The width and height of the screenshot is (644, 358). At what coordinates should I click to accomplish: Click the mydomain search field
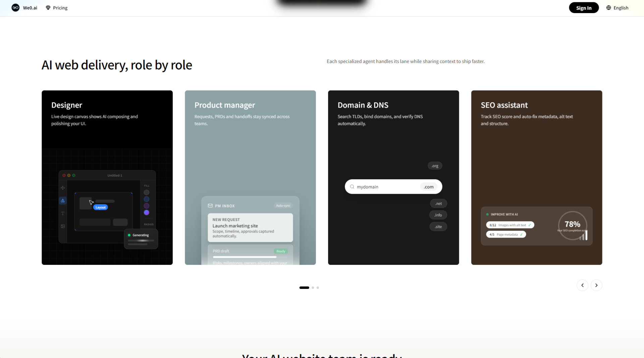point(386,187)
